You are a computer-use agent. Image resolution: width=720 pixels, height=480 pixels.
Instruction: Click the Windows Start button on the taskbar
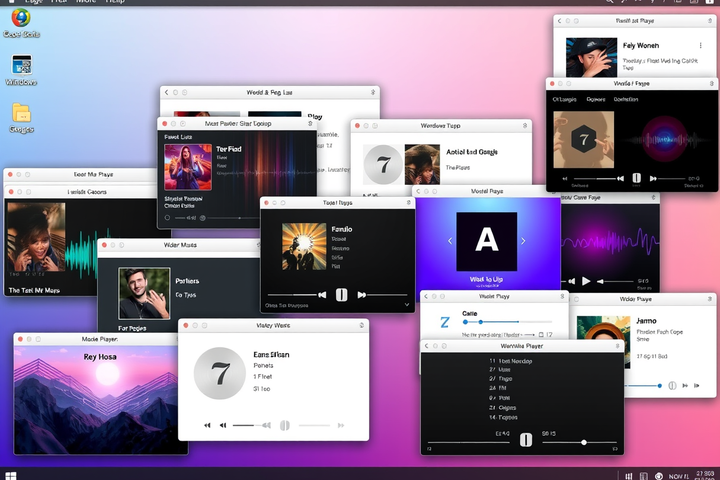tap(11, 475)
